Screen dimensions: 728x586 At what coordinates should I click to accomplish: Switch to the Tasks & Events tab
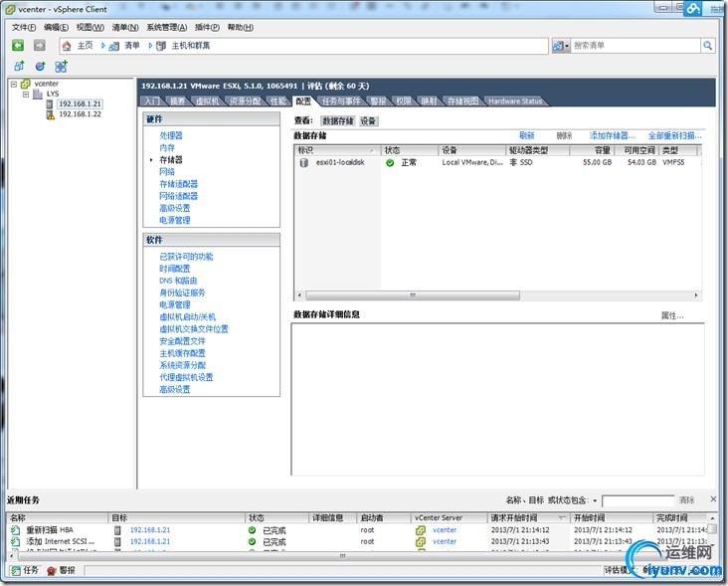point(341,101)
